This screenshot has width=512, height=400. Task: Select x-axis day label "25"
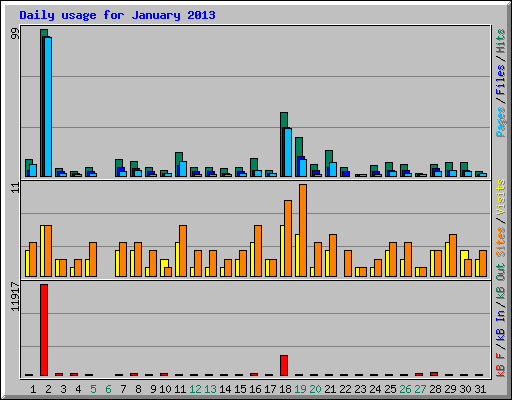pyautogui.click(x=390, y=389)
